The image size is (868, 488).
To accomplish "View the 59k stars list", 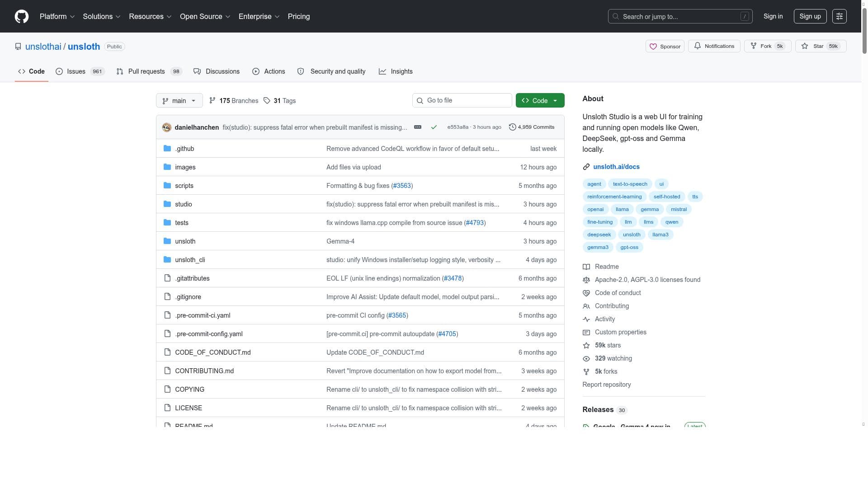I will click(602, 345).
